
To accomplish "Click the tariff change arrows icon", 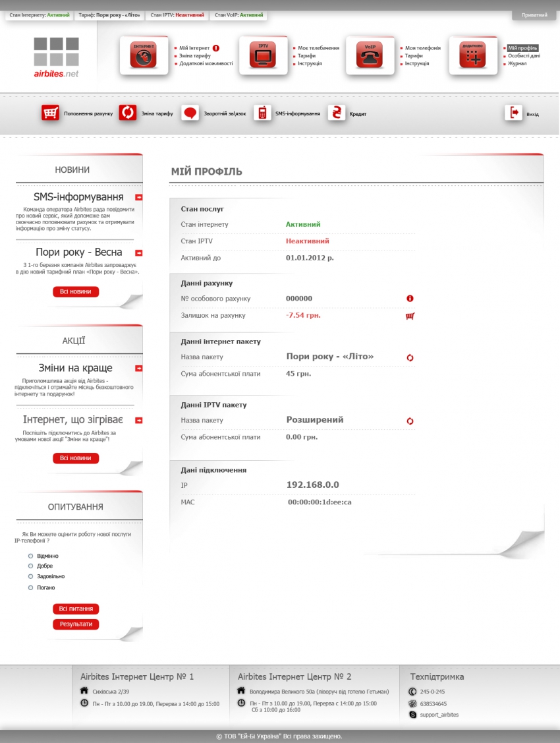I will pyautogui.click(x=128, y=113).
